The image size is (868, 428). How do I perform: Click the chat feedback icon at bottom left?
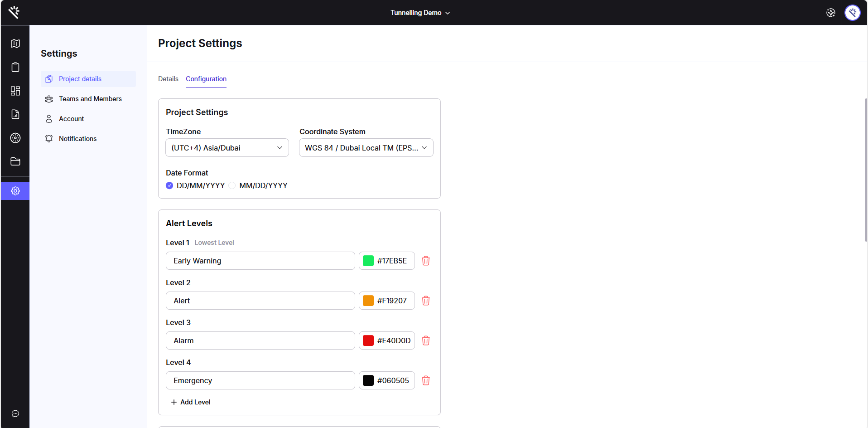pyautogui.click(x=15, y=413)
